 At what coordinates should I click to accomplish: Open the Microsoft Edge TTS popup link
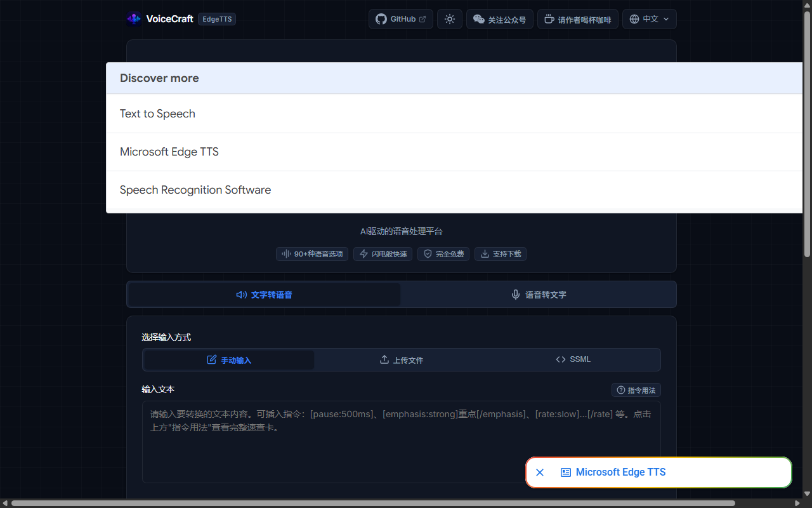(x=613, y=472)
